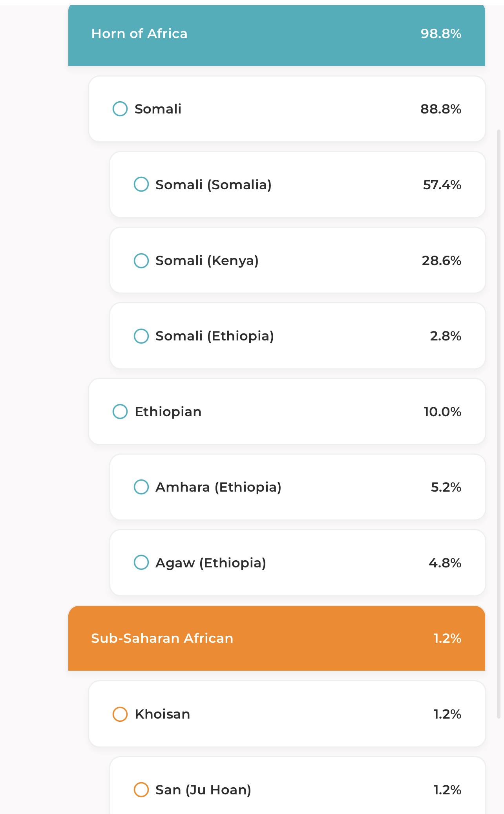The width and height of the screenshot is (504, 814).
Task: Open the Khoisan 1.2% row
Action: coord(287,714)
